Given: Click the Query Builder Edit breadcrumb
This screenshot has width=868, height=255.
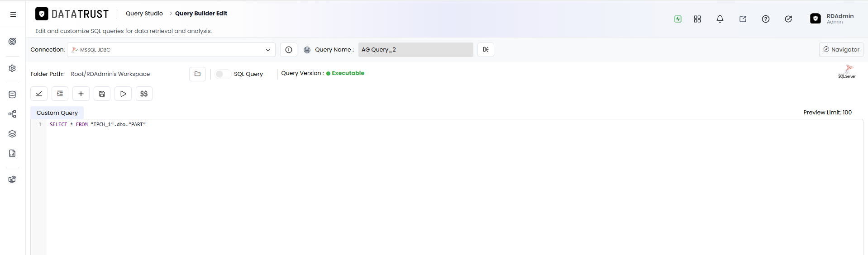Looking at the screenshot, I should 201,14.
